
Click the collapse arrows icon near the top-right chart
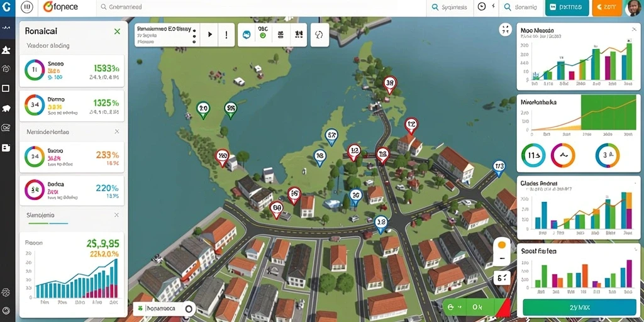tap(505, 30)
